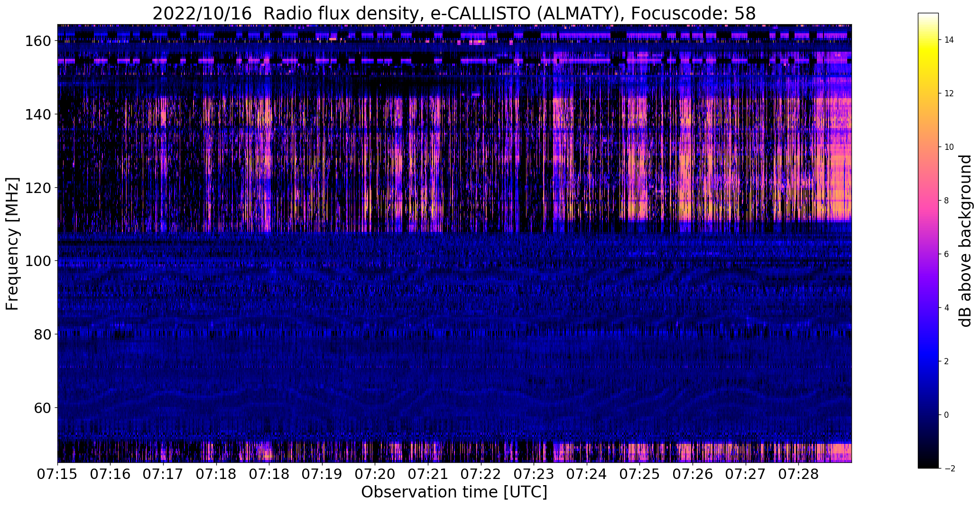This screenshot has height=506, width=980.
Task: Click the 07:23 time tick label
Action: [534, 474]
